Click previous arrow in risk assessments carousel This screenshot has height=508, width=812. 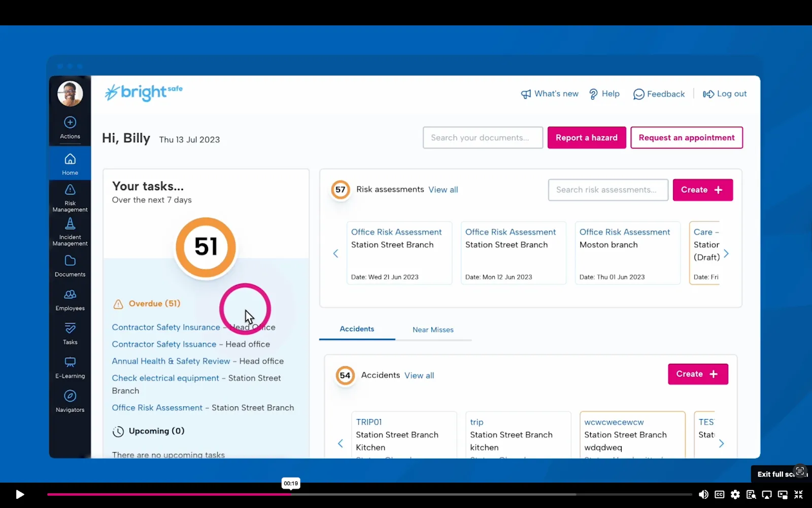335,253
